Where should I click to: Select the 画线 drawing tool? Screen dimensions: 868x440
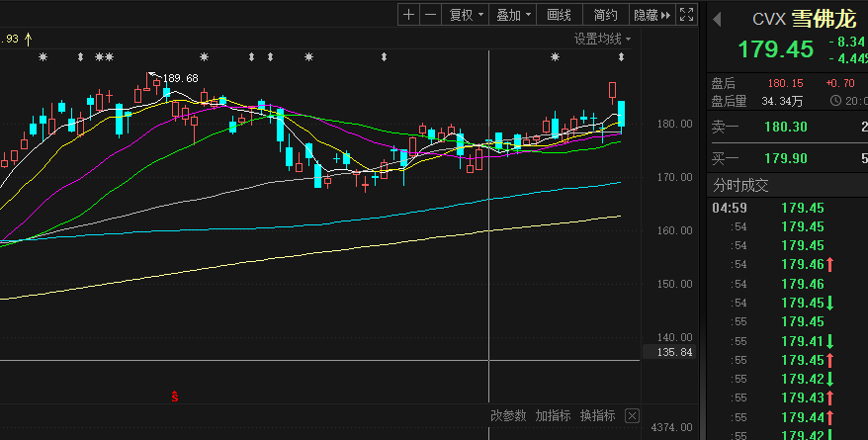560,15
